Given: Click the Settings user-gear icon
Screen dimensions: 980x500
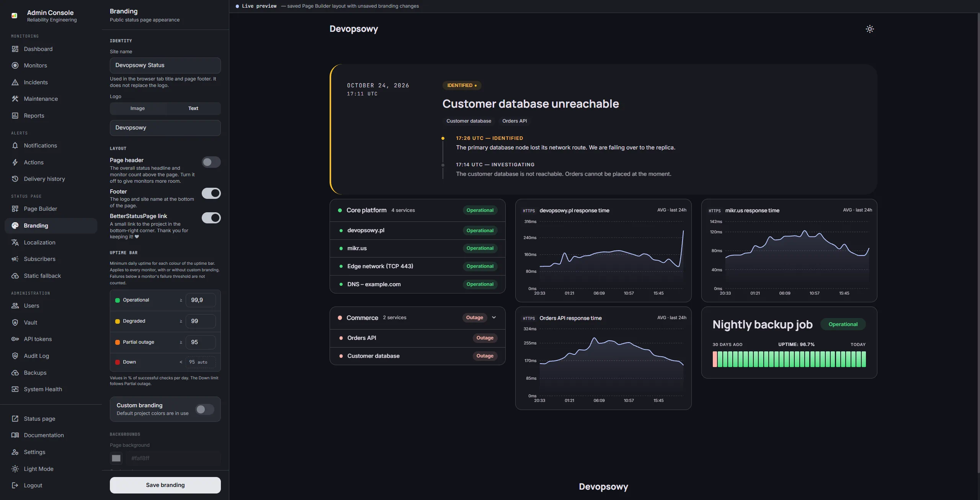Looking at the screenshot, I should 15,452.
